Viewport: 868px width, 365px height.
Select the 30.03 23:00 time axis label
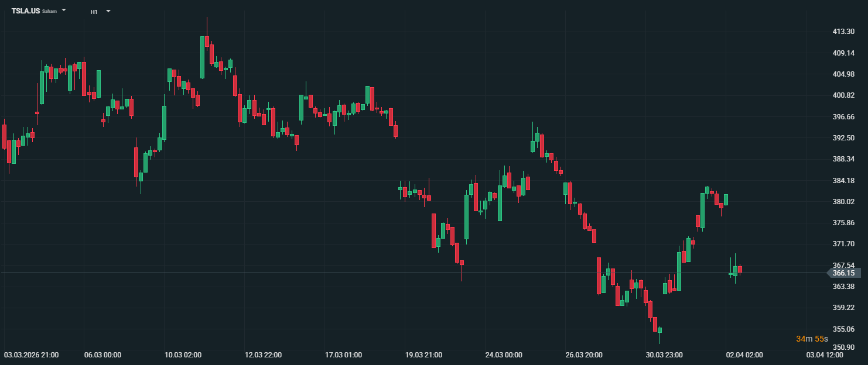coord(664,355)
